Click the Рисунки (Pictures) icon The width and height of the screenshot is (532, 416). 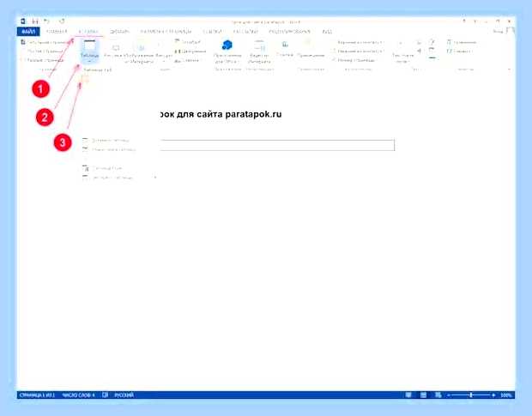[115, 51]
